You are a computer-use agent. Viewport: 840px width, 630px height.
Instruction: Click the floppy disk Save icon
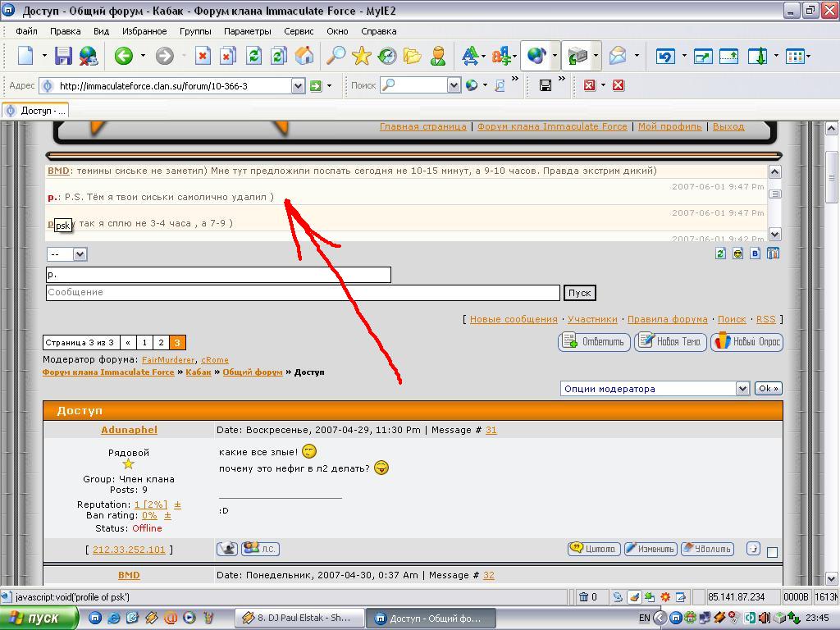click(63, 56)
